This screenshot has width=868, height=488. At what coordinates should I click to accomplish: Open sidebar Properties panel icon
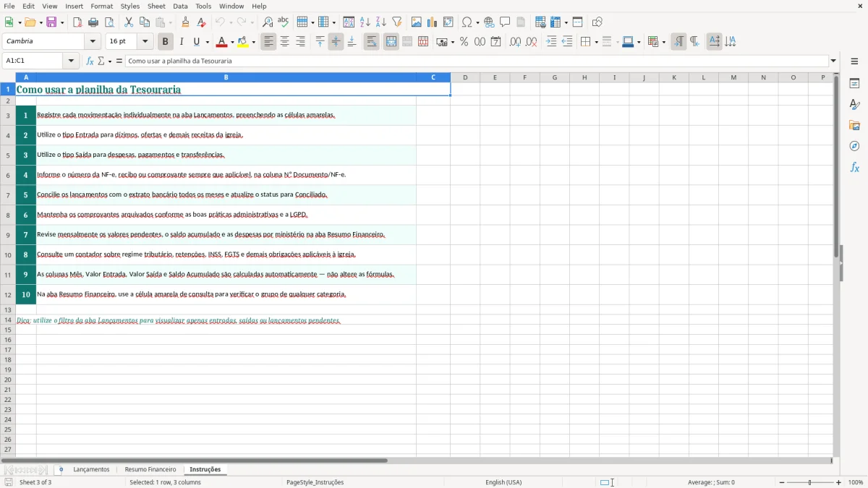point(854,83)
